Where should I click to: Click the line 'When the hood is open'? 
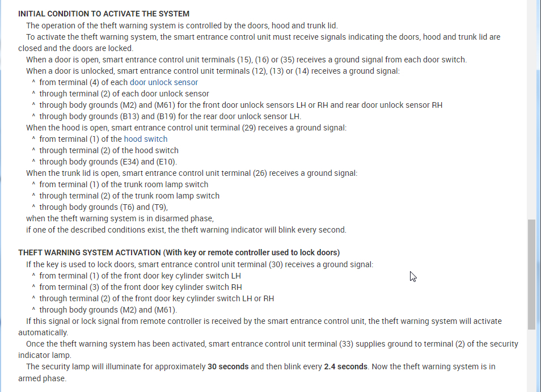point(186,128)
